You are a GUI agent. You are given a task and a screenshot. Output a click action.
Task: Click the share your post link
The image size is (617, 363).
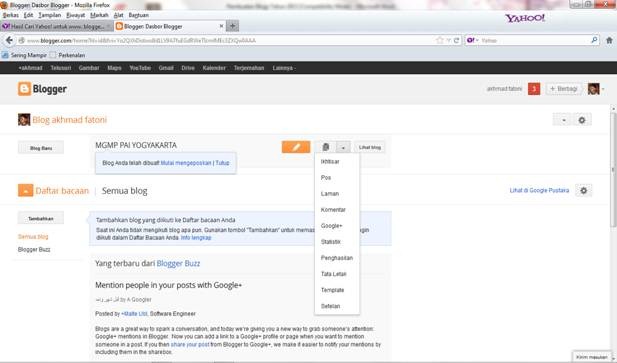[x=190, y=345]
